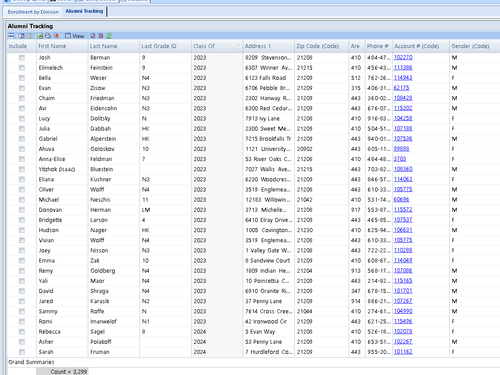This screenshot has width=500, height=375.
Task: Tick the Include checkbox for Josh Berman
Action: (22, 58)
